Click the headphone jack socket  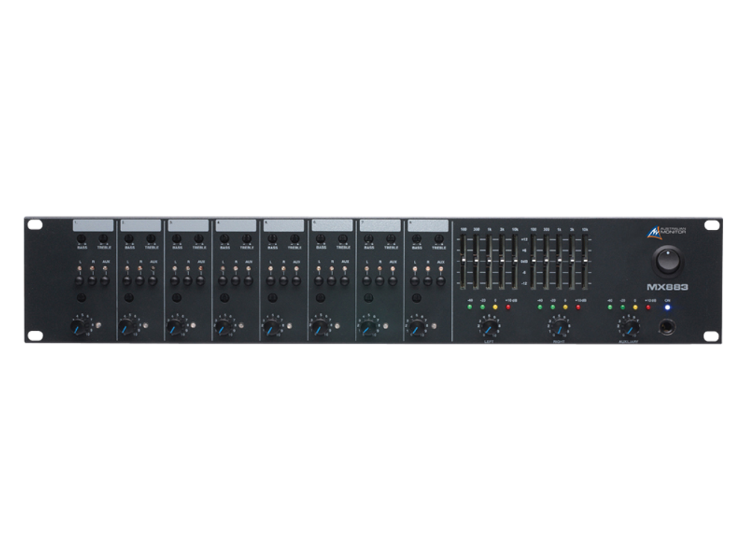point(667,327)
